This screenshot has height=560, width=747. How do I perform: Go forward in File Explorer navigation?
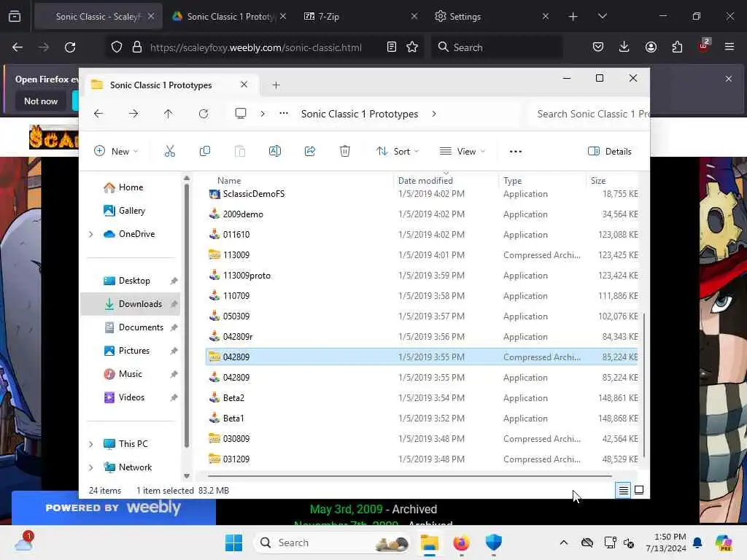click(x=133, y=114)
